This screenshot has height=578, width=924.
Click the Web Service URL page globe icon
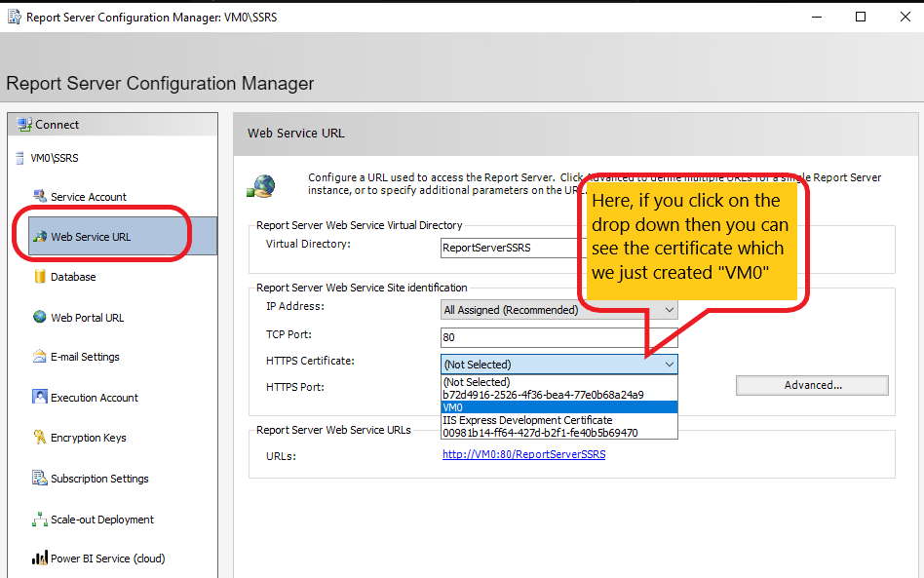tap(261, 186)
